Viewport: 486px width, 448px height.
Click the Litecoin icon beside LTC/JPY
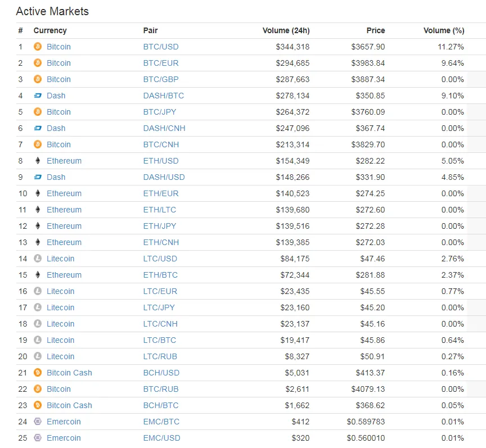(38, 307)
